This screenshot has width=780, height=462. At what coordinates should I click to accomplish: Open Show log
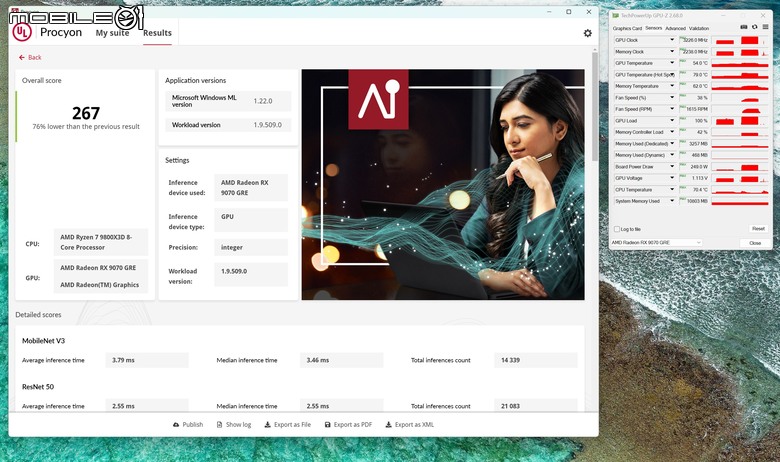pos(234,425)
